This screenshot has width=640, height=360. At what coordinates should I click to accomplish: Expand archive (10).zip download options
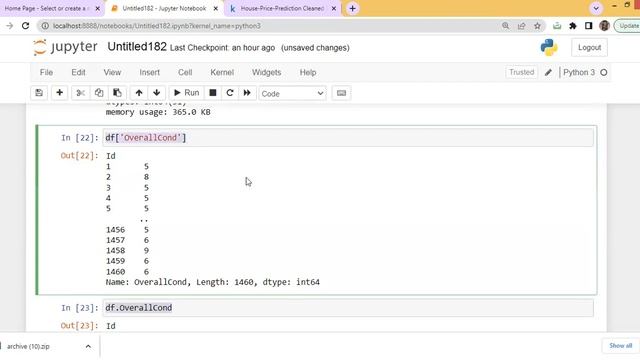point(88,346)
